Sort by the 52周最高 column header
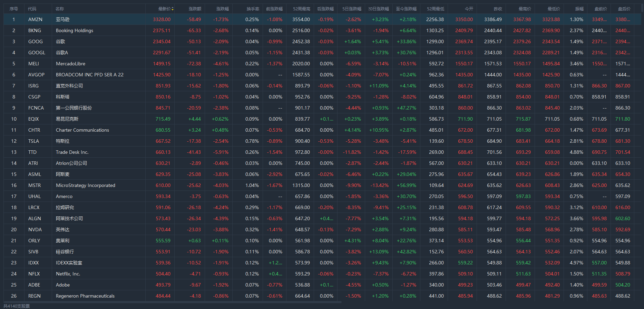Image resolution: width=644 pixels, height=309 pixels. point(302,9)
